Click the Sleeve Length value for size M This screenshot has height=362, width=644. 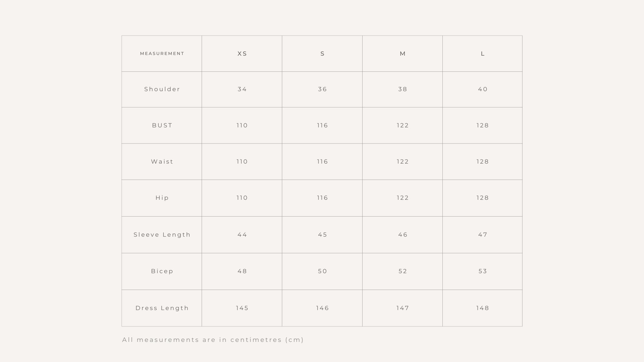402,235
